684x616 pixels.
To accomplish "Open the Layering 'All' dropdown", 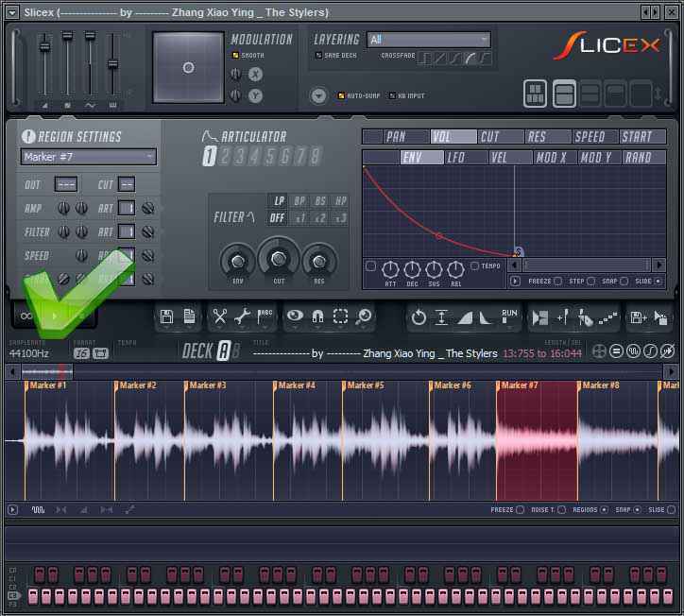I will [x=429, y=40].
